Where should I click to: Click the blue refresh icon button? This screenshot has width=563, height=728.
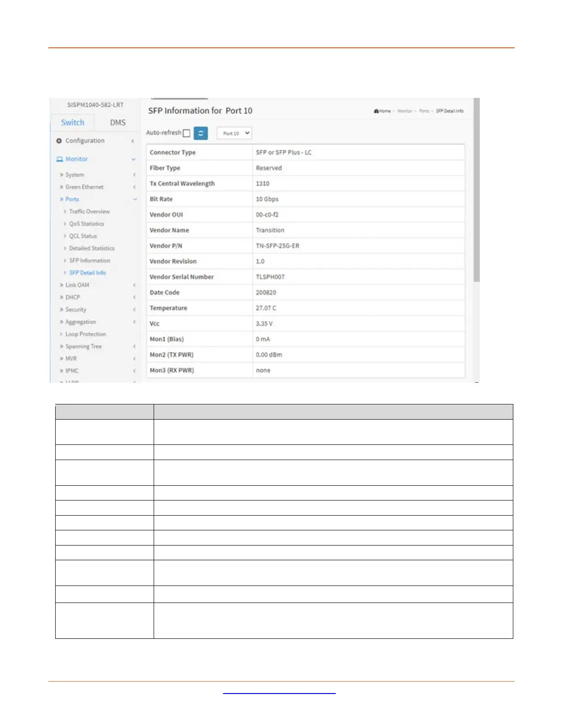201,133
